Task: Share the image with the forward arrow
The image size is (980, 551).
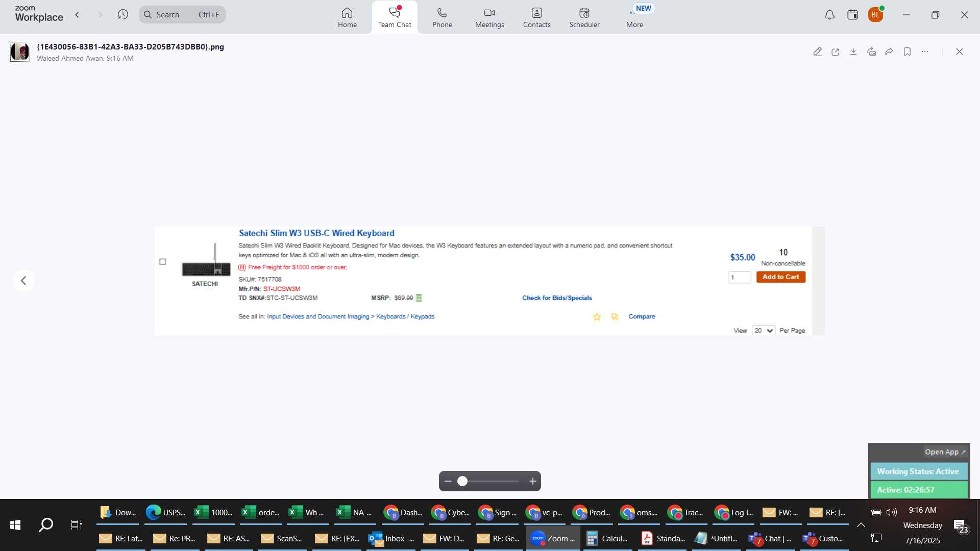Action: [x=889, y=52]
